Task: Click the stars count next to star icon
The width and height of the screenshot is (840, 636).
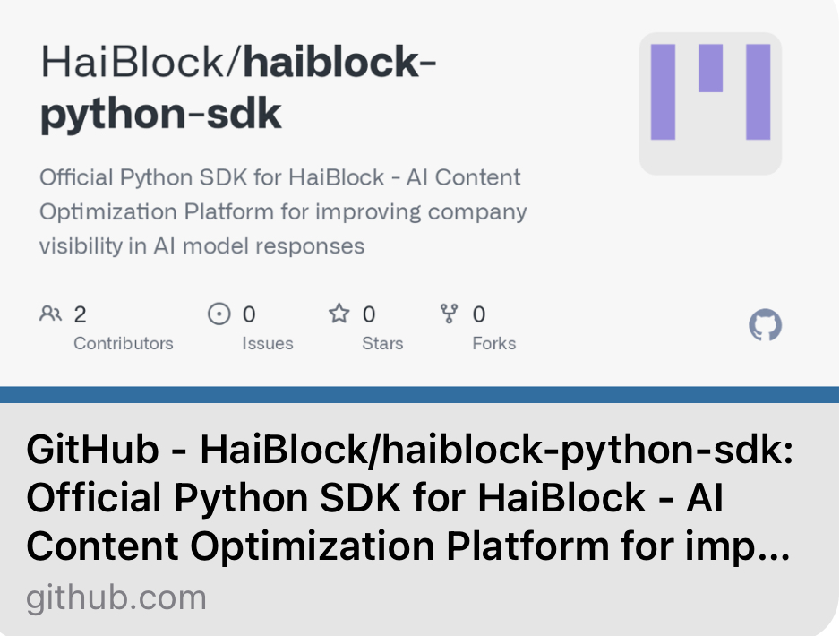Action: (369, 314)
